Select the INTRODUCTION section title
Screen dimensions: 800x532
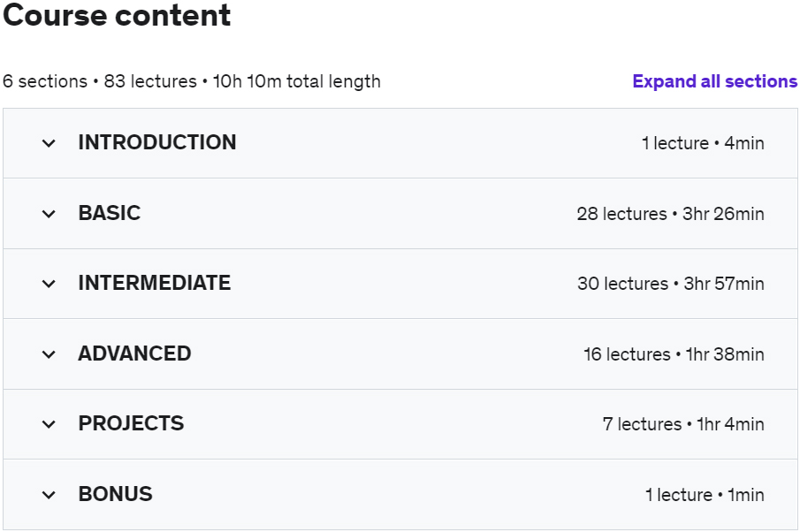(157, 142)
